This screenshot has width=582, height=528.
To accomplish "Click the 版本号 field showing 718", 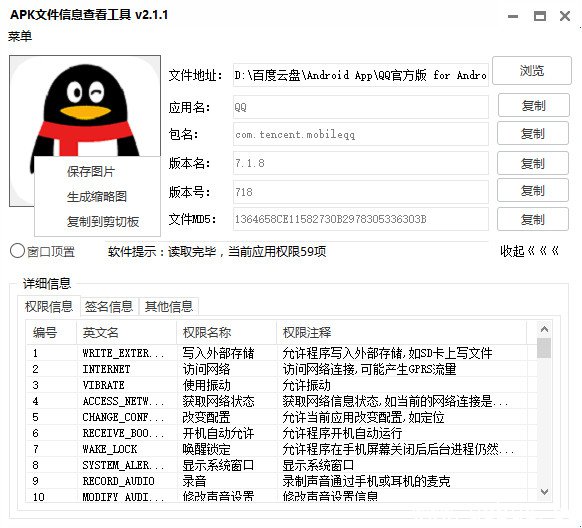I will coord(360,192).
